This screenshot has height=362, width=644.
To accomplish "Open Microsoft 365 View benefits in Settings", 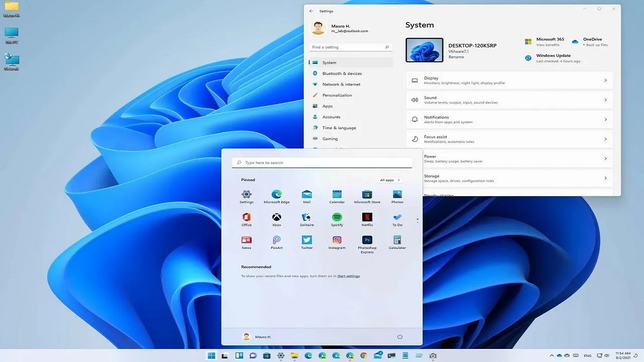I will [544, 42].
